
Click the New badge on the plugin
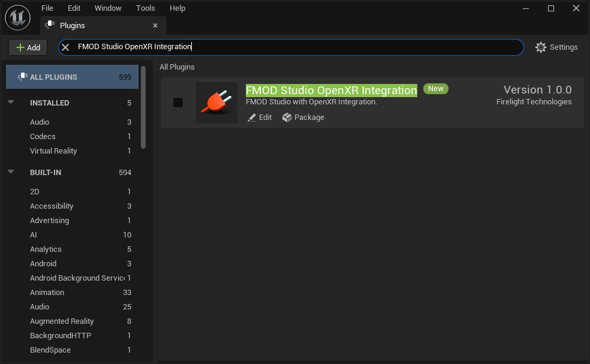tap(435, 88)
